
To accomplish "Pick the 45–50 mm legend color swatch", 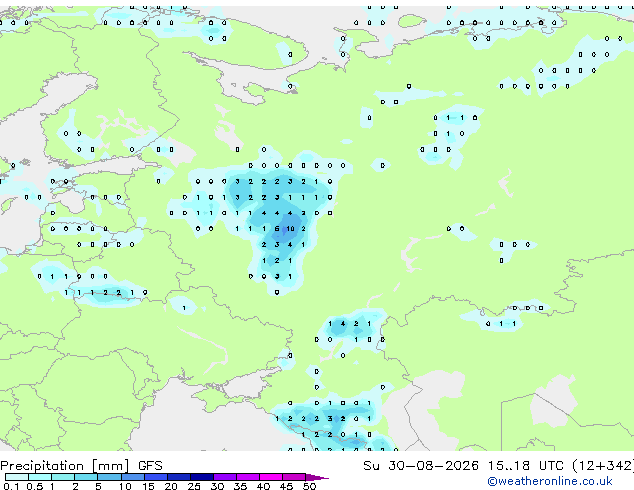I will click(294, 477).
